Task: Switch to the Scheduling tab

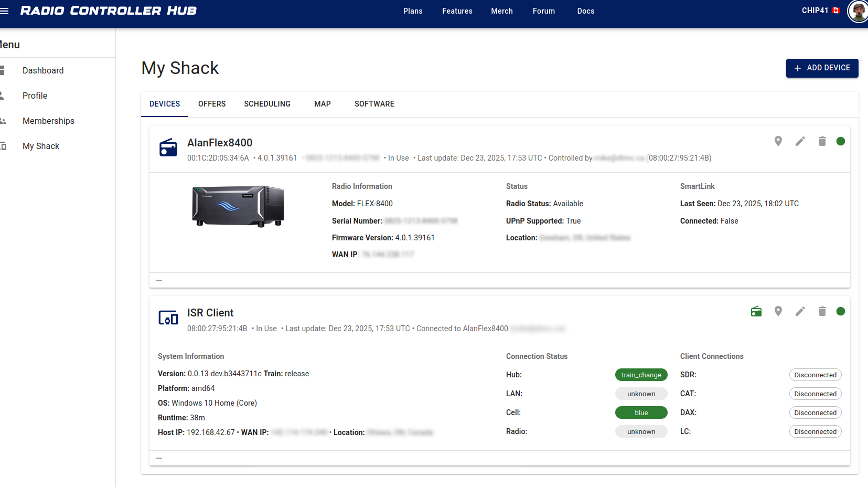Action: tap(267, 104)
